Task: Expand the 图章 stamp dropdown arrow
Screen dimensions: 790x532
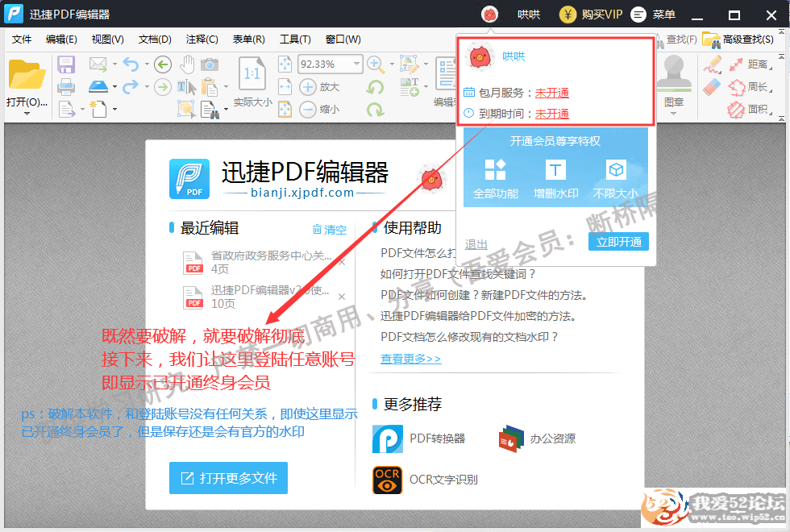Action: 674,114
